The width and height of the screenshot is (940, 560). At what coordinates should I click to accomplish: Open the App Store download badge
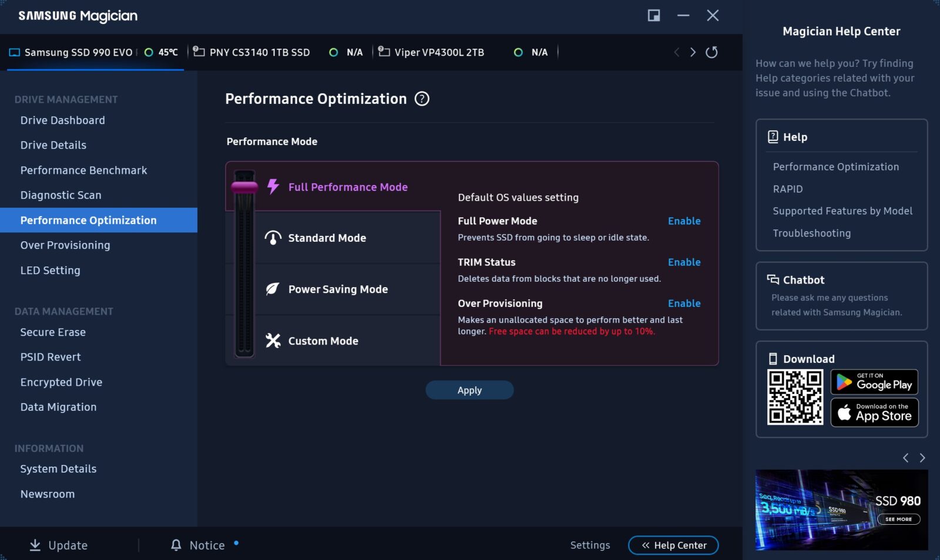[874, 413]
